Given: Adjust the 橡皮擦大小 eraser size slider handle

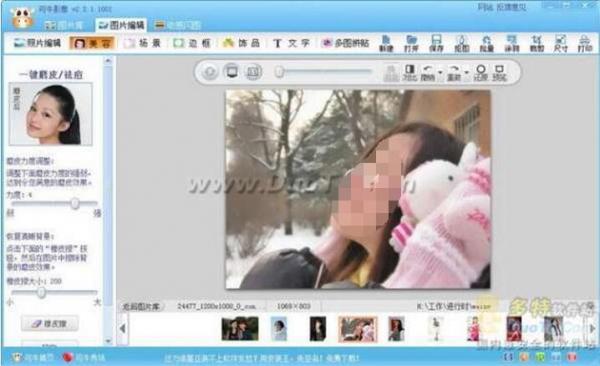Looking at the screenshot, I should [41, 293].
